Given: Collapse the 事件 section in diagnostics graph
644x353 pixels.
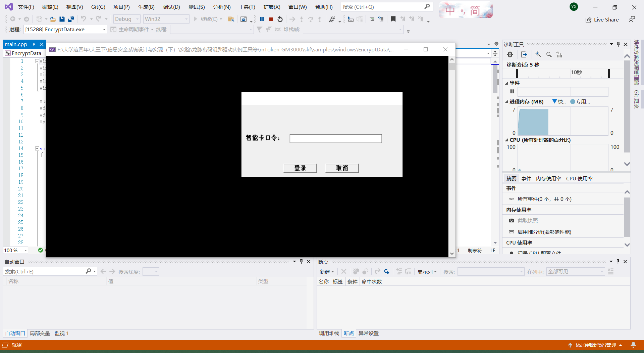Looking at the screenshot, I should tap(506, 83).
